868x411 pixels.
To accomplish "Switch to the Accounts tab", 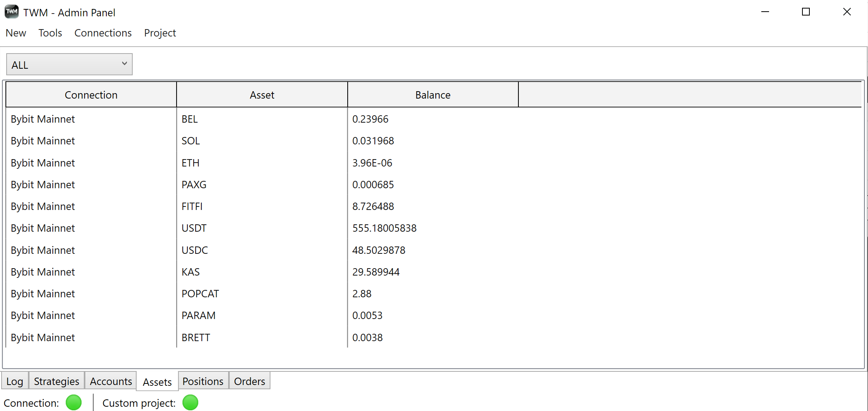I will pos(111,381).
